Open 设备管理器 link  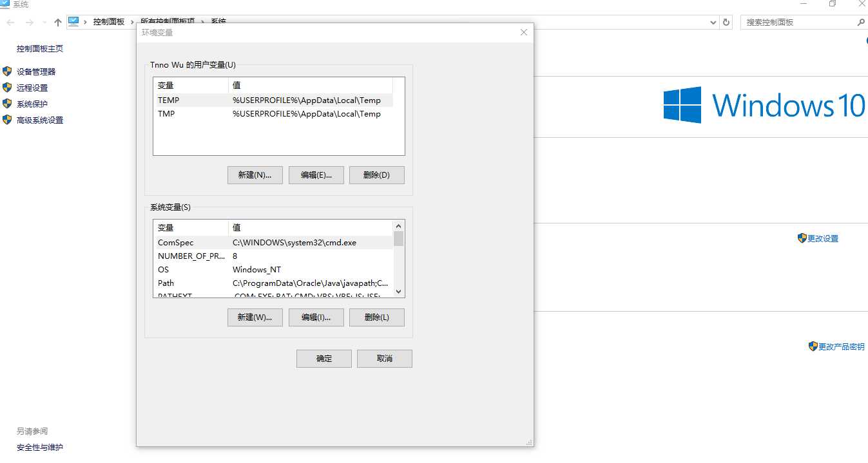(x=36, y=71)
